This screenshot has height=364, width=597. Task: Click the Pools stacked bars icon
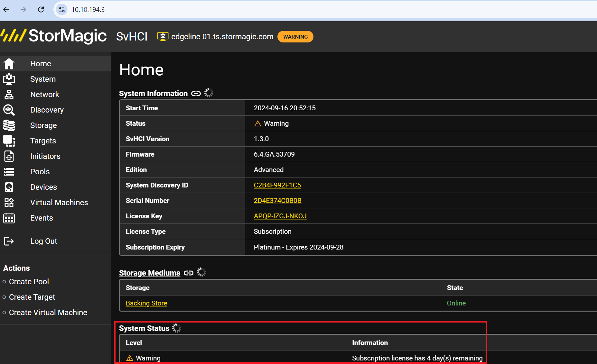pos(9,172)
